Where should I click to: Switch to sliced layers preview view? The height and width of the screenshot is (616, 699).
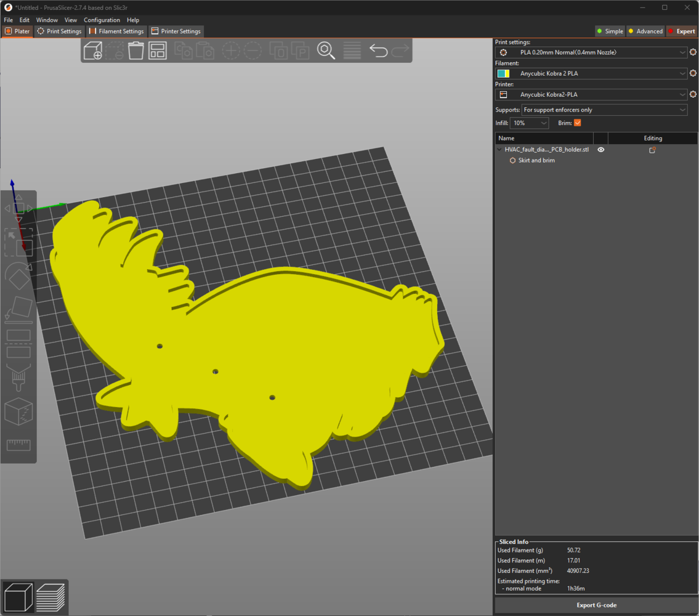click(51, 596)
